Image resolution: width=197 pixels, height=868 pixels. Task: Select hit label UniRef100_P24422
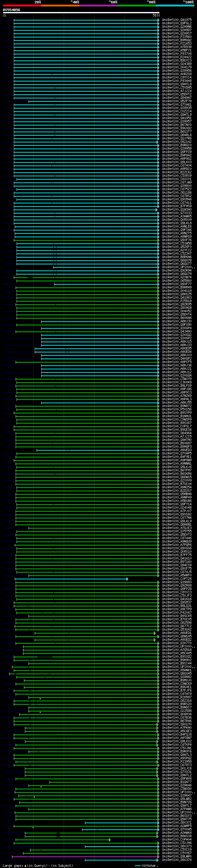176,57
